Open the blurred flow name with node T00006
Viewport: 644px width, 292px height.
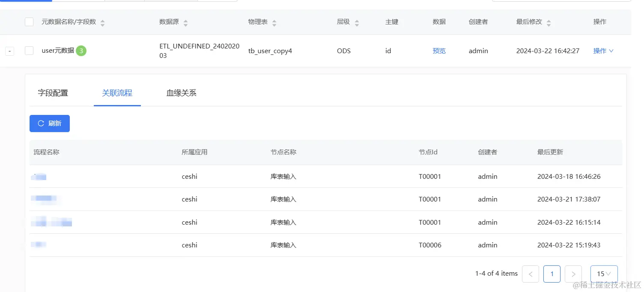[39, 245]
